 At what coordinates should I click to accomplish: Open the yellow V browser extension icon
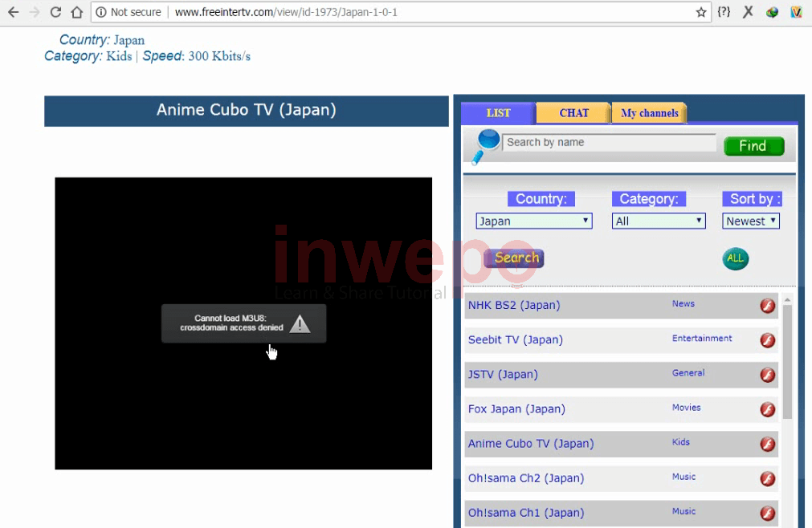click(796, 12)
